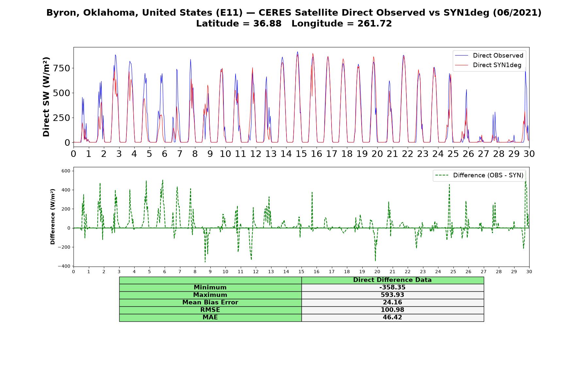
Task: Click the Maximum row label in table
Action: [210, 295]
